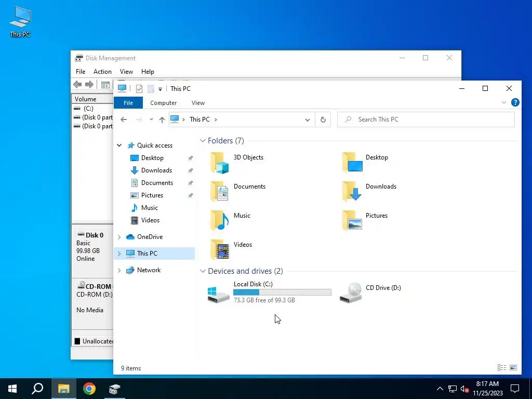Select Pictures under Quick access
Screen dimensions: 532x399
point(152,195)
